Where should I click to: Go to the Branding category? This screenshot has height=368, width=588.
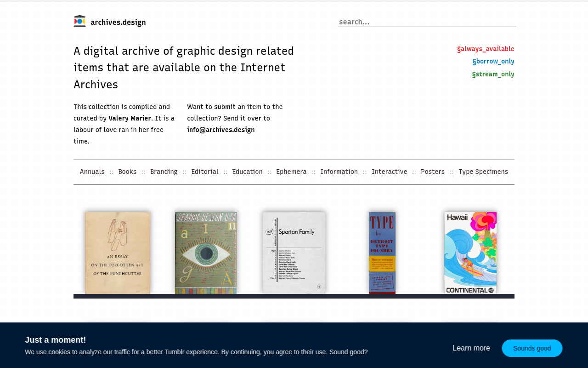click(x=164, y=172)
